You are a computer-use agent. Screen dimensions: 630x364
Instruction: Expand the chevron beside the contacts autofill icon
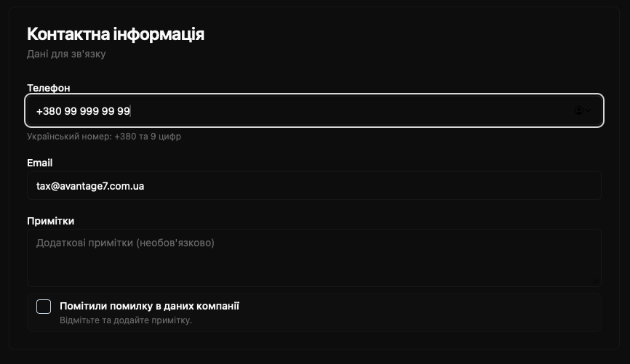[x=588, y=110]
